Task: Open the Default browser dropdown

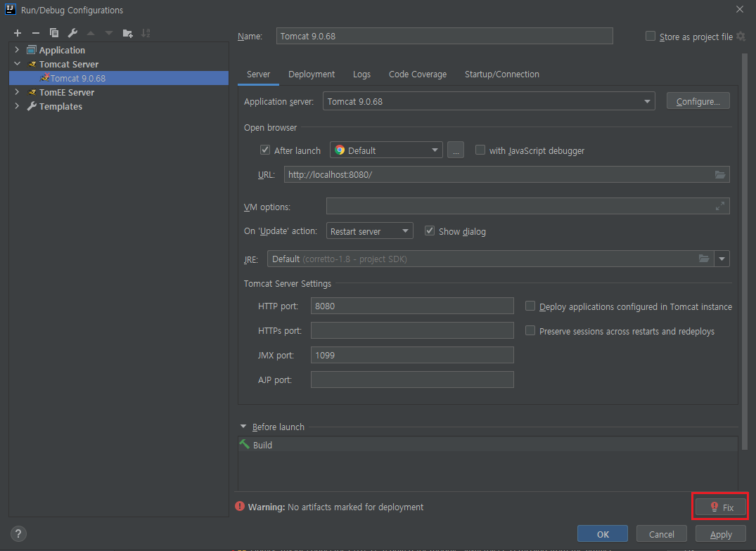Action: pos(385,150)
